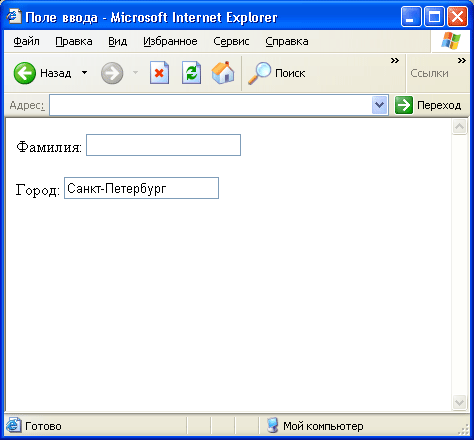Click the Город field containing Санкт-Петербург
This screenshot has width=474, height=440.
[141, 188]
